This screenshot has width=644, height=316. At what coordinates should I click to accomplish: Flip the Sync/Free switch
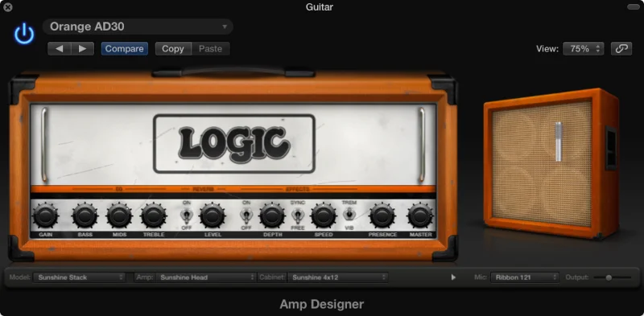tap(297, 215)
